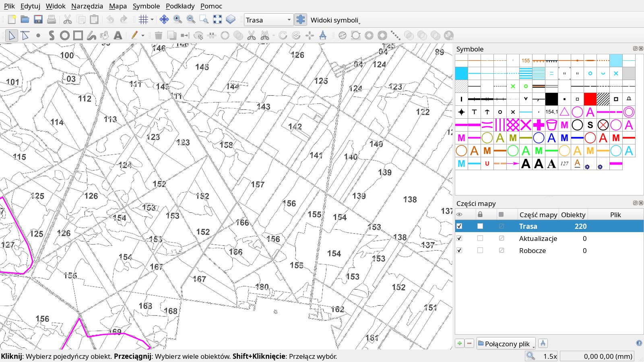
Task: Open the Podkłady menu
Action: click(x=180, y=6)
